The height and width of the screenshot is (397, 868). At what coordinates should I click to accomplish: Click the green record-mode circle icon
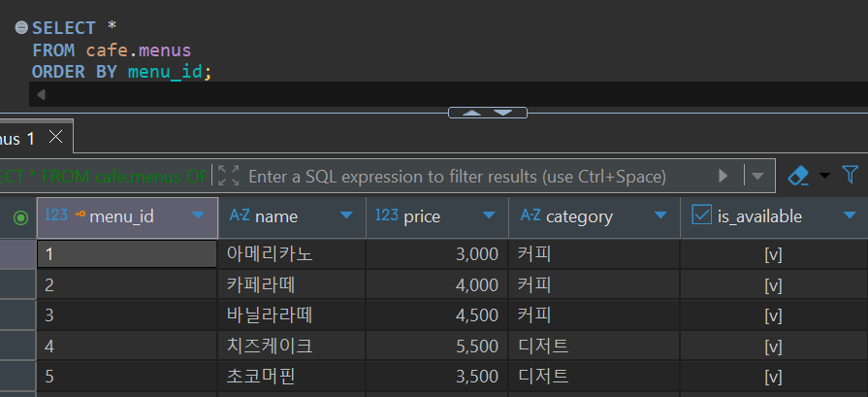point(21,218)
